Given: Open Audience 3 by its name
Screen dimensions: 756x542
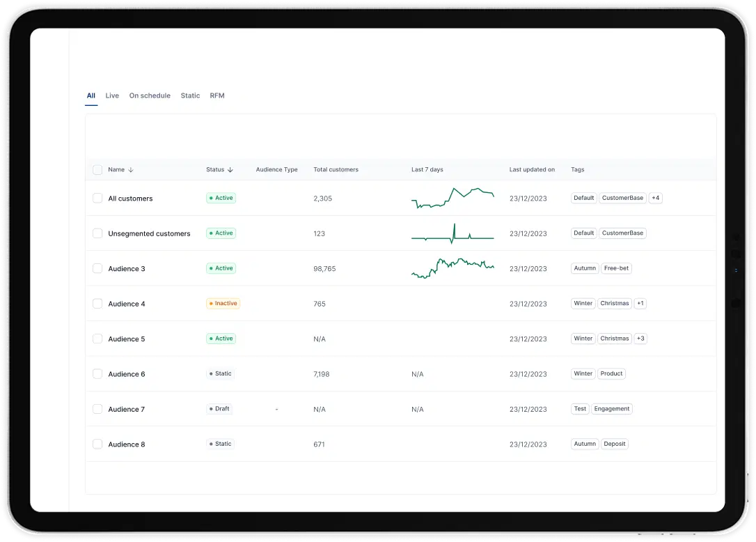Looking at the screenshot, I should [126, 269].
